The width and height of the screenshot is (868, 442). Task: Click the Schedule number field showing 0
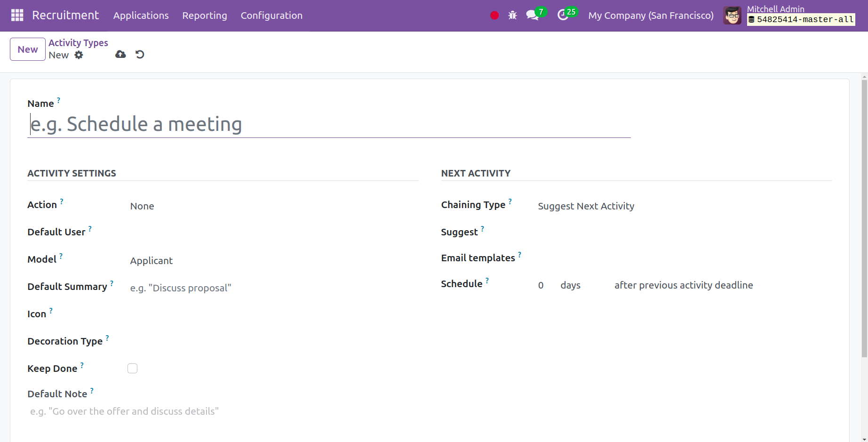tap(545, 285)
